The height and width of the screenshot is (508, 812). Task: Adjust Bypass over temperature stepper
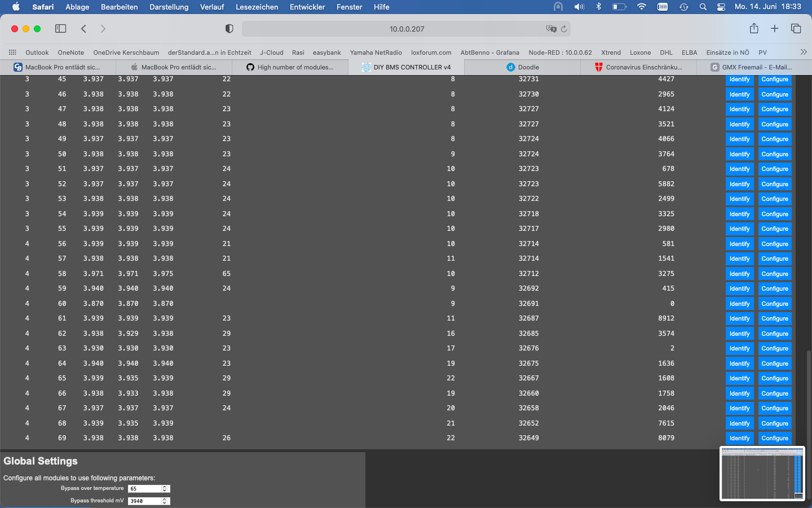coord(165,489)
